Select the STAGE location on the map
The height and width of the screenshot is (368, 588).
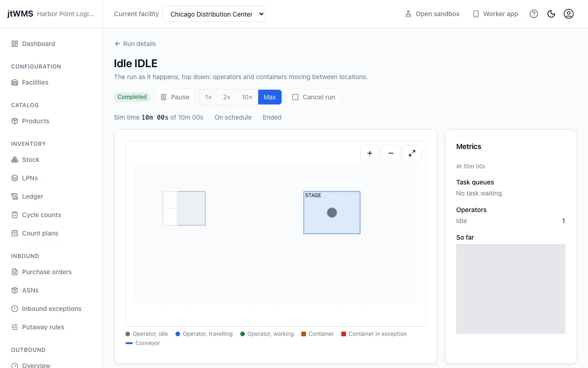332,213
